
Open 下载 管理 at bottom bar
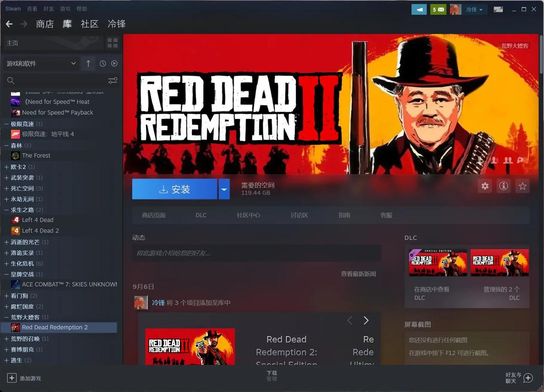pos(272,376)
